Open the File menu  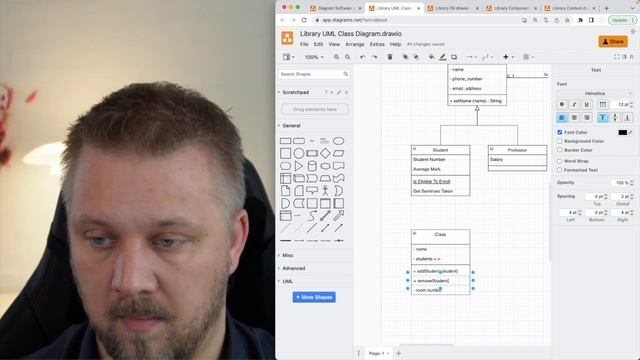[x=304, y=44]
